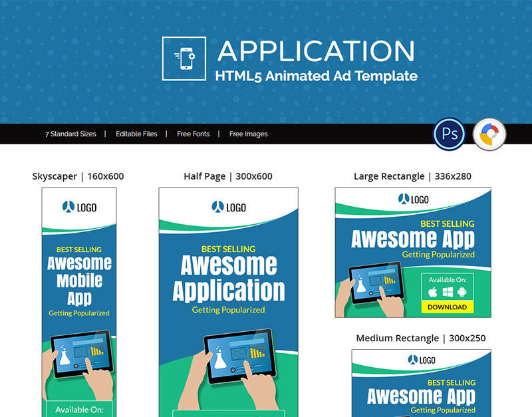Screen dimensions: 532x417
Task: Click the 'Skyscaper | 160x600' size label
Action: click(x=78, y=176)
